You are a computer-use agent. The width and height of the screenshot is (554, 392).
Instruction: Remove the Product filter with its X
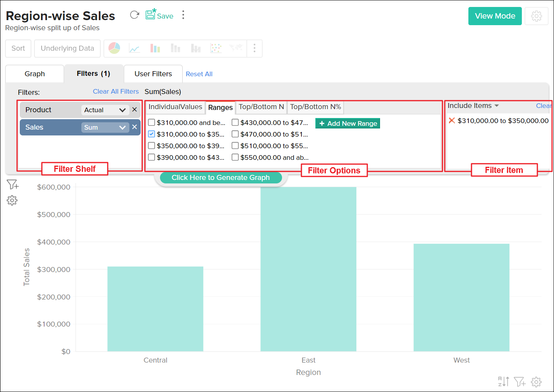134,110
